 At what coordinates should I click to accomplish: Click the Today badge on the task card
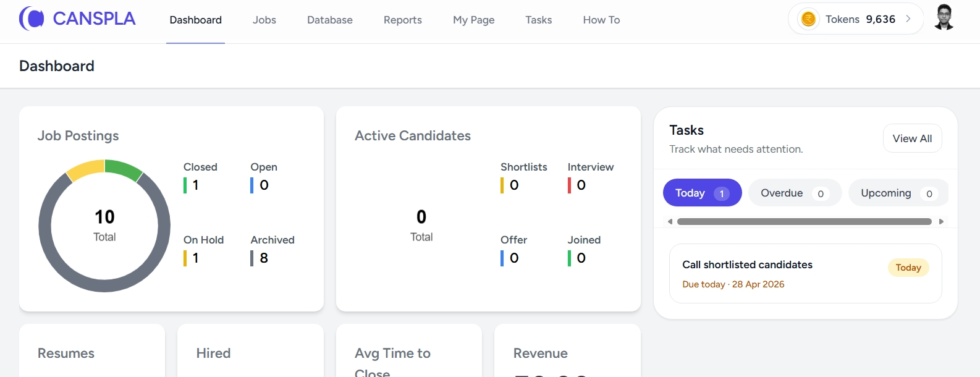[x=908, y=268]
